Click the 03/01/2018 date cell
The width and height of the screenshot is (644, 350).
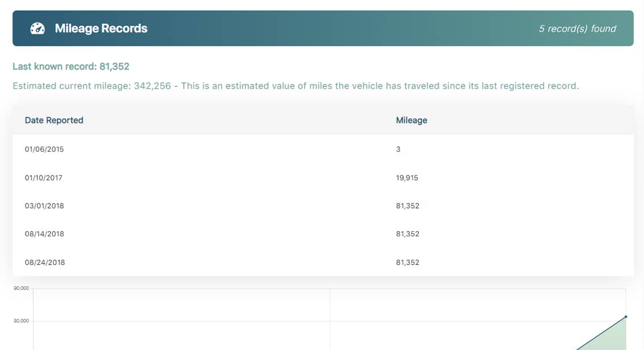pyautogui.click(x=44, y=206)
